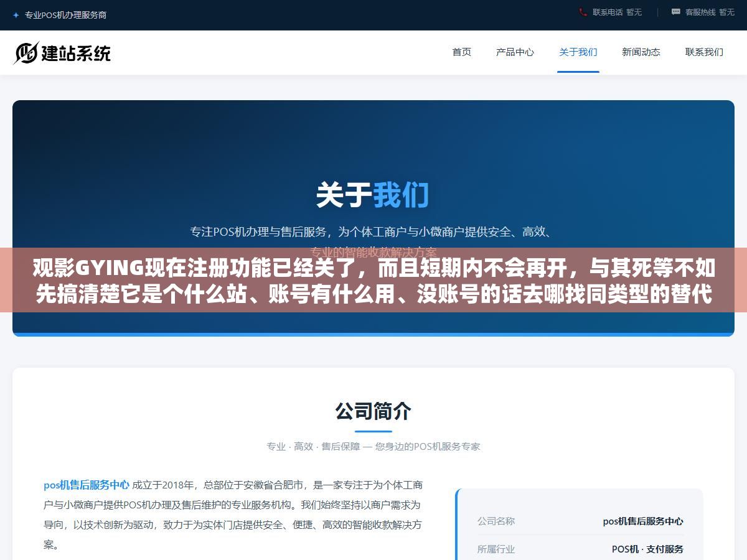This screenshot has width=747, height=560.
Task: Click the POS机 · 支付服务 value
Action: tap(647, 549)
